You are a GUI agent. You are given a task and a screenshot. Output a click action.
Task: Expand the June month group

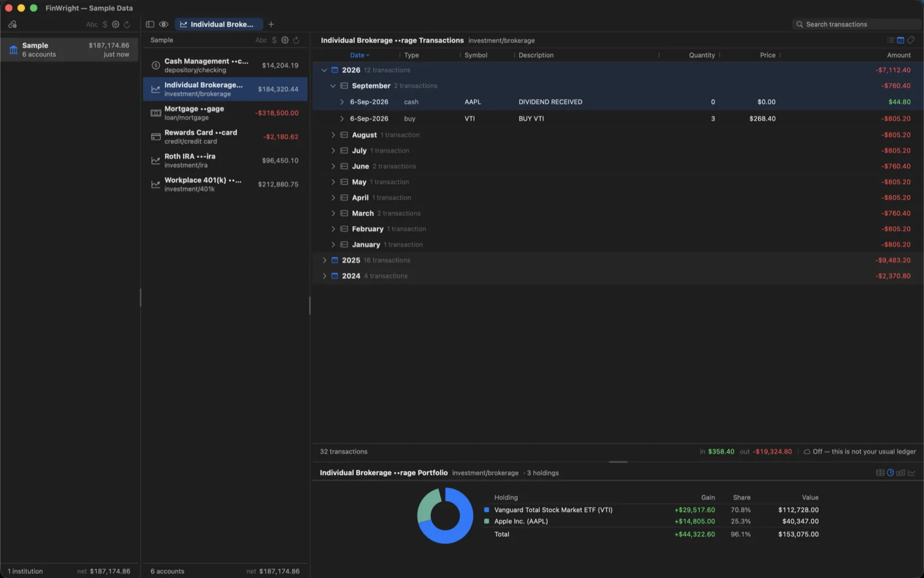(x=333, y=166)
